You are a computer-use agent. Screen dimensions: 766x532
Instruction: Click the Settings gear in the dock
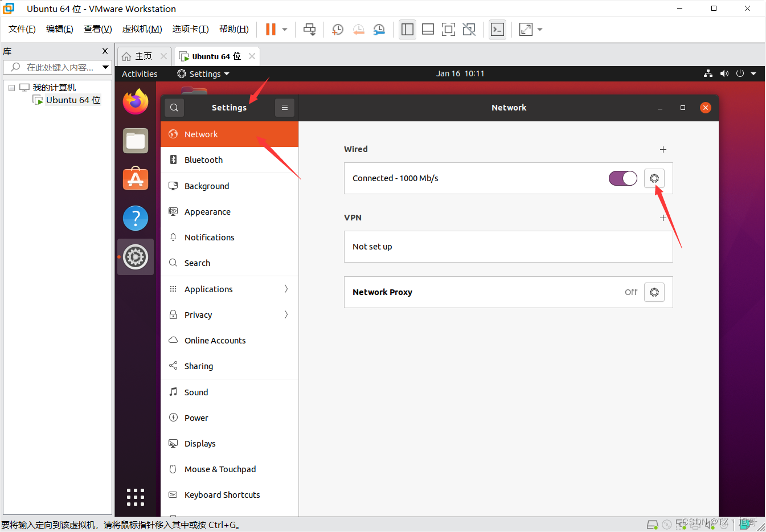(136, 257)
